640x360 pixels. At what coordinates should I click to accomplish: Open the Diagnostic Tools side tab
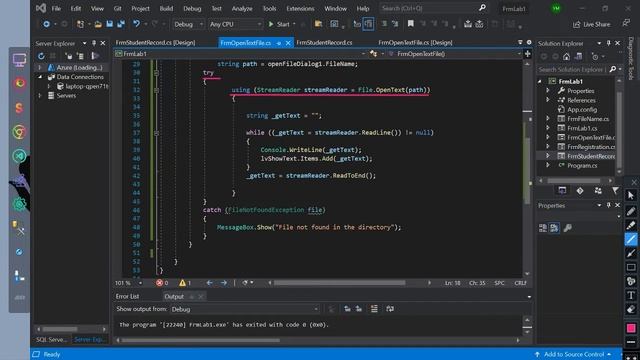tap(631, 58)
